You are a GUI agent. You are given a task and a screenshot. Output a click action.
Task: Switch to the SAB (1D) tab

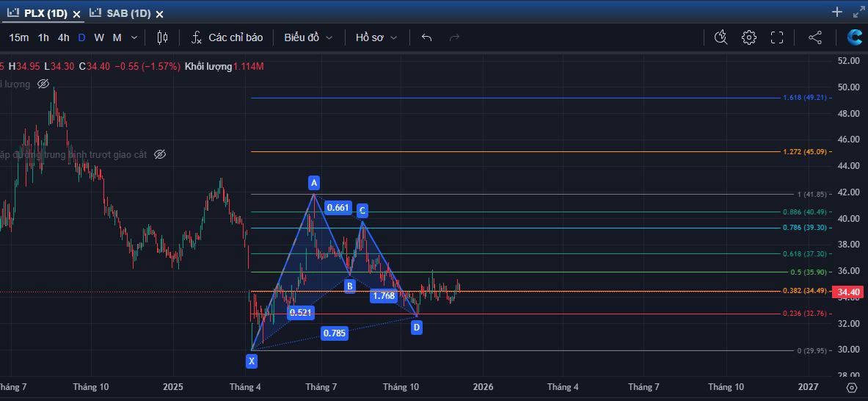point(120,13)
